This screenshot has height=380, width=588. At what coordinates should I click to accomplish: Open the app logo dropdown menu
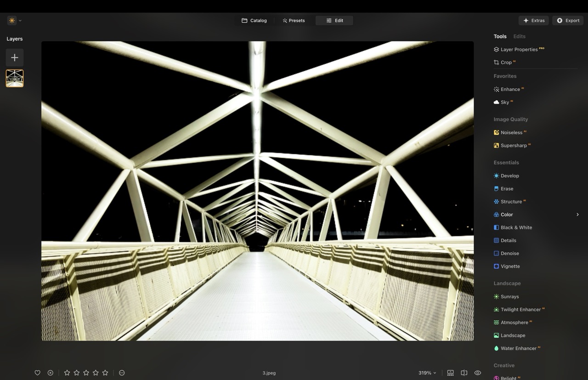[x=13, y=20]
